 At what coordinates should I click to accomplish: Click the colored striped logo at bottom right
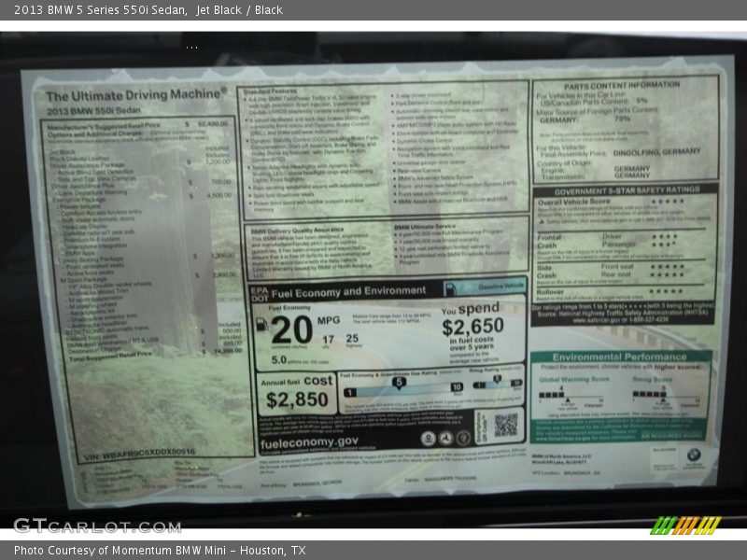pos(685,525)
